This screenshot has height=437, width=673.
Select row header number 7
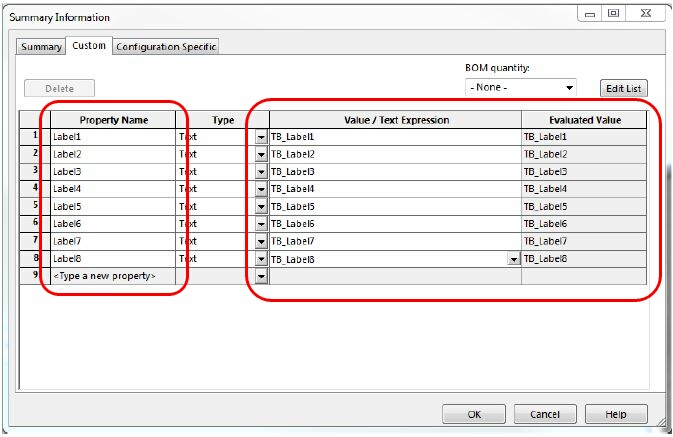tap(34, 241)
